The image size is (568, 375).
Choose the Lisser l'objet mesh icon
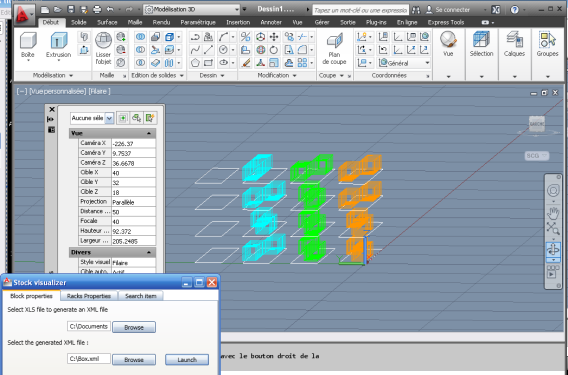pos(103,41)
